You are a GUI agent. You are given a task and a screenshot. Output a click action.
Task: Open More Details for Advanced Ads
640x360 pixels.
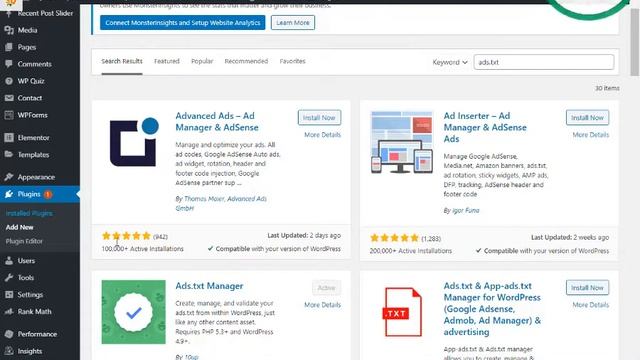coord(322,135)
